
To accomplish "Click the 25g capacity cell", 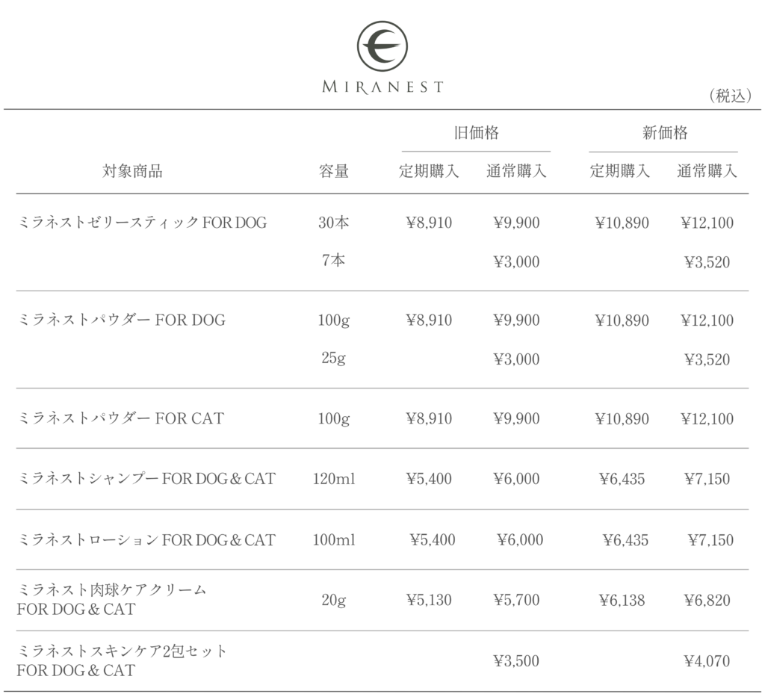I will click(x=334, y=358).
